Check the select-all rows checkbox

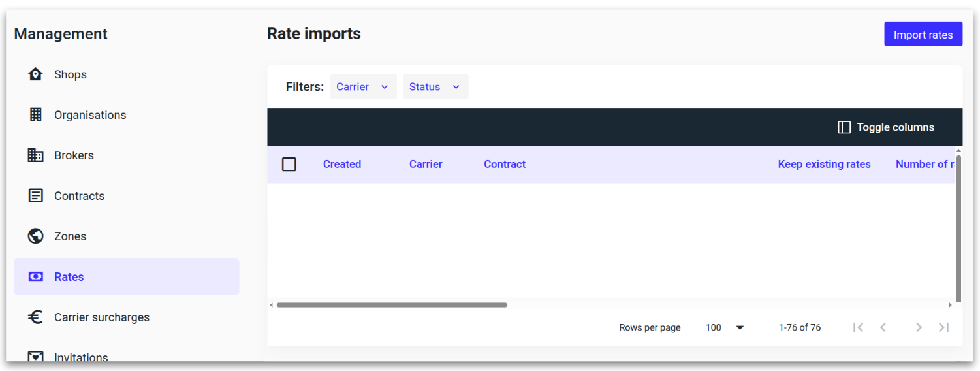[289, 165]
